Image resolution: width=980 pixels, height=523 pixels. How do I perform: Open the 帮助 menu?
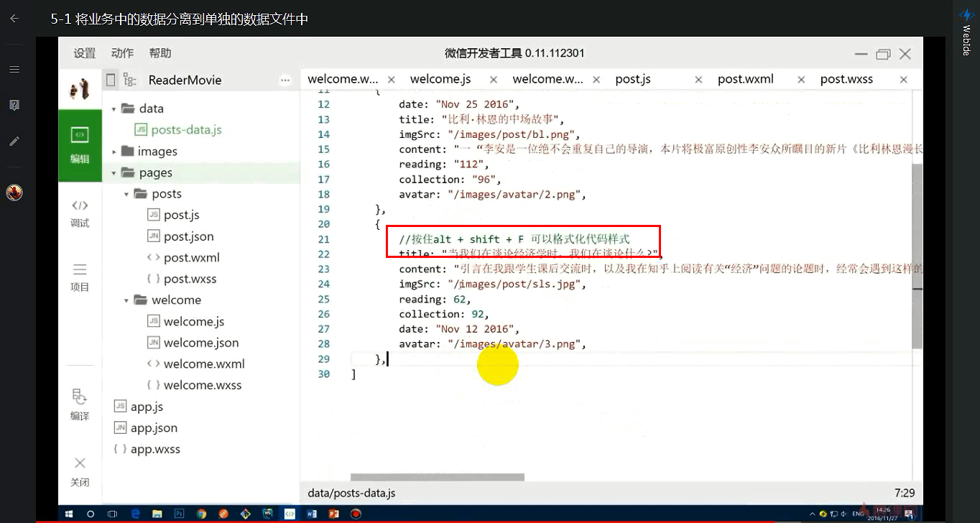point(160,53)
